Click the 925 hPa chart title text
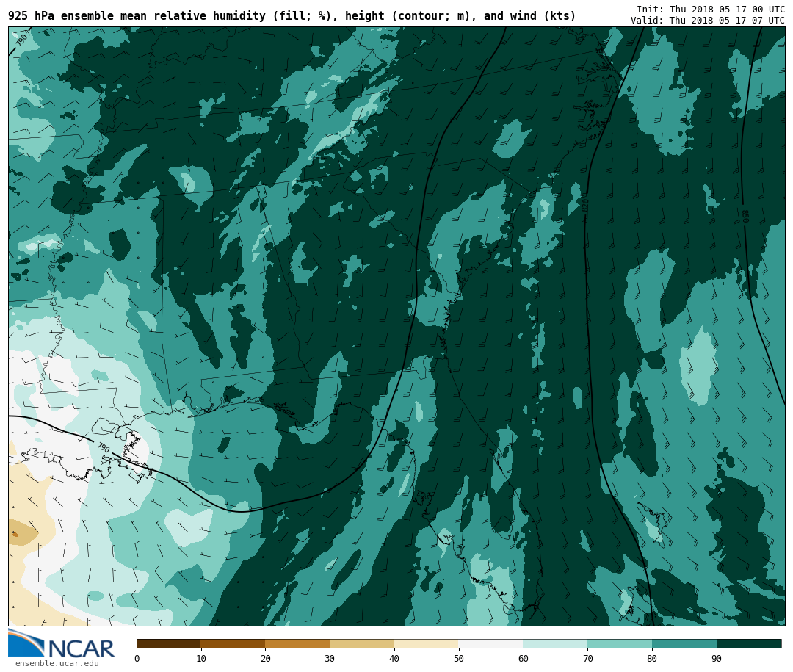 (292, 16)
